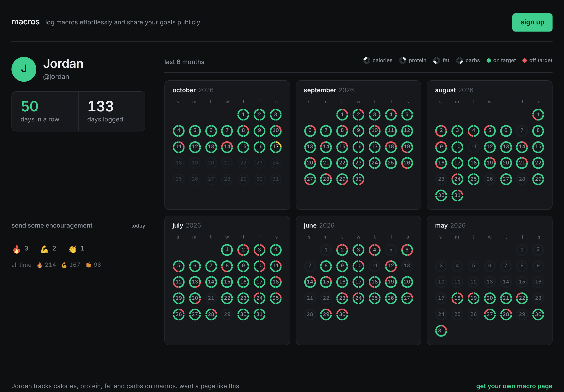This screenshot has width=564, height=392.
Task: Select May 18 day ring
Action: (457, 298)
